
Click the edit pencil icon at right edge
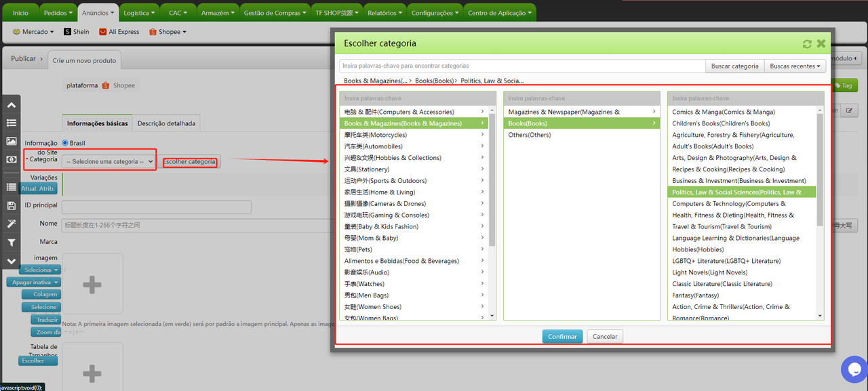(848, 110)
